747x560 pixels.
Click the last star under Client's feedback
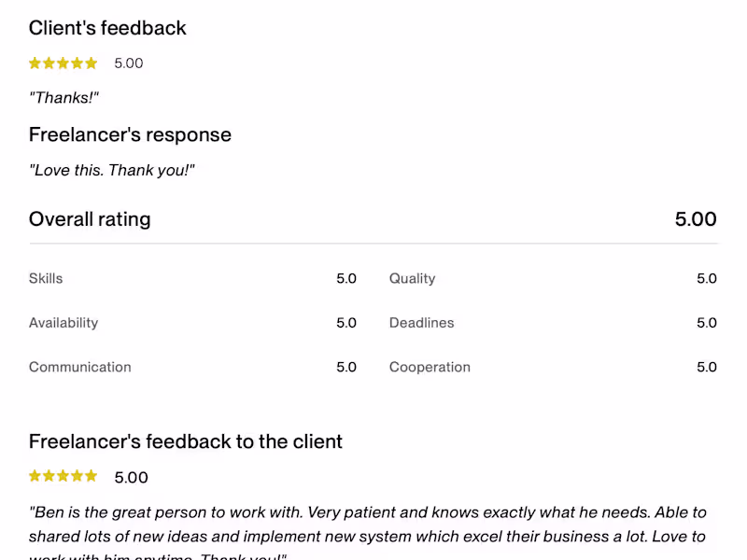click(91, 63)
